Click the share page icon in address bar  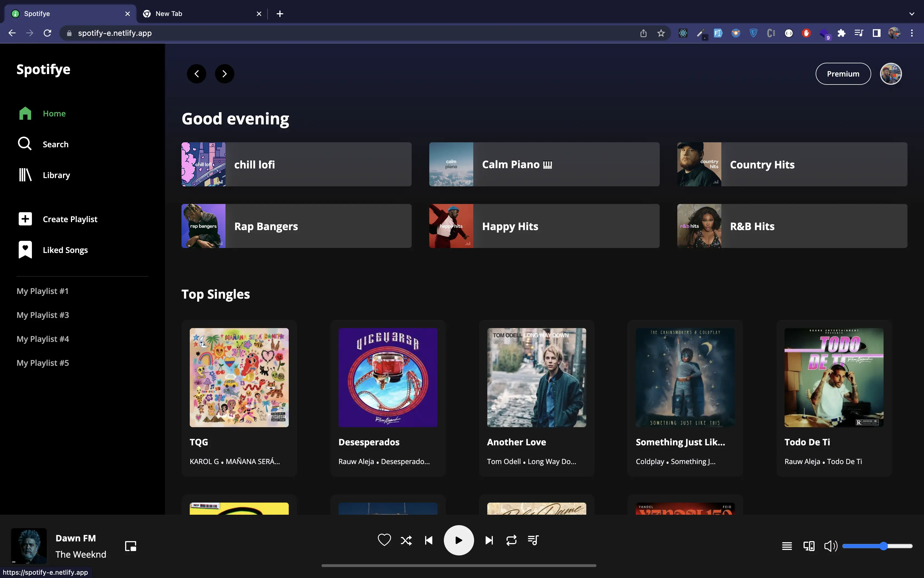[643, 33]
